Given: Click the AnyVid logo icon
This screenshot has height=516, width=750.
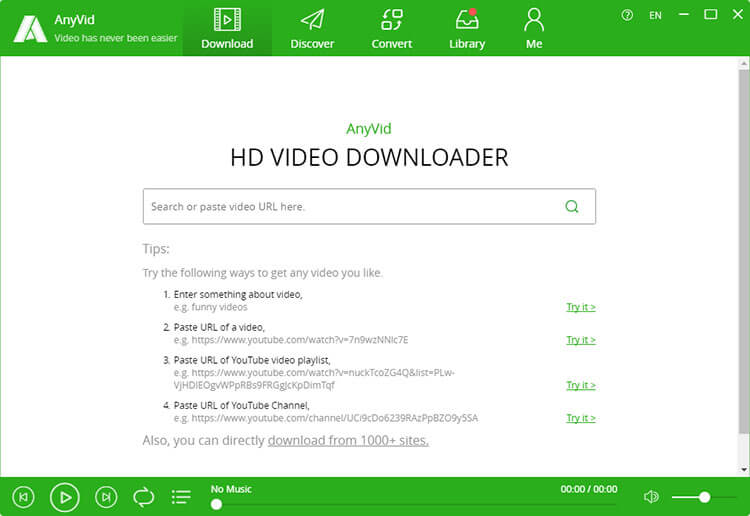Looking at the screenshot, I should [30, 29].
